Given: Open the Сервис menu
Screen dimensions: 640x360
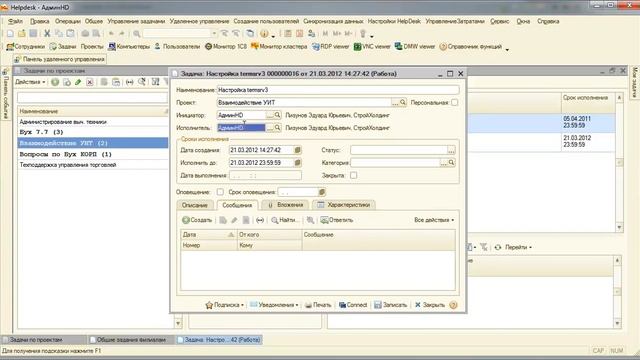Looking at the screenshot, I should coord(500,21).
